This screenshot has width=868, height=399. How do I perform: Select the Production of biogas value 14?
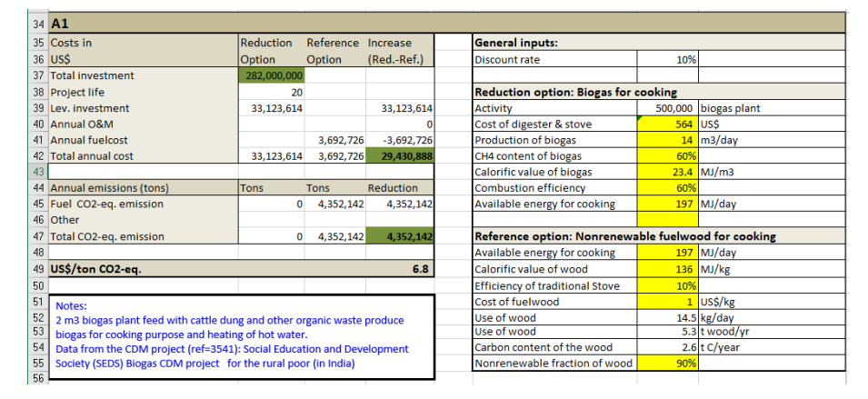[x=668, y=140]
